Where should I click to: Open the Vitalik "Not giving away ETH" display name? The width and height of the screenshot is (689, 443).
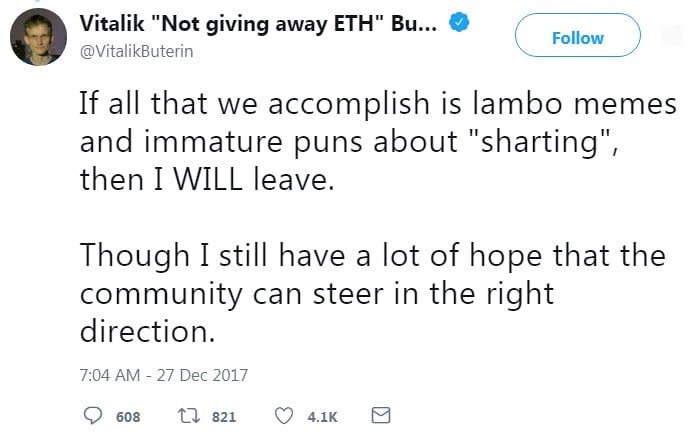click(x=258, y=23)
